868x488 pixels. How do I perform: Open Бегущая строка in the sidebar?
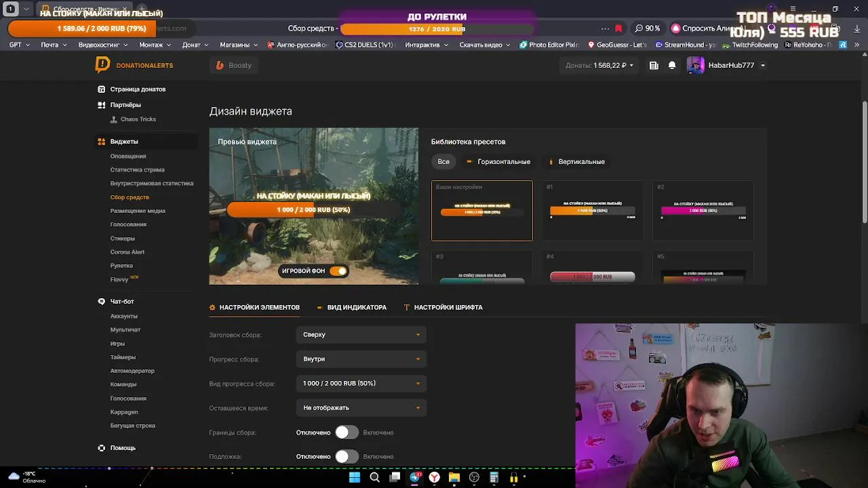click(133, 426)
